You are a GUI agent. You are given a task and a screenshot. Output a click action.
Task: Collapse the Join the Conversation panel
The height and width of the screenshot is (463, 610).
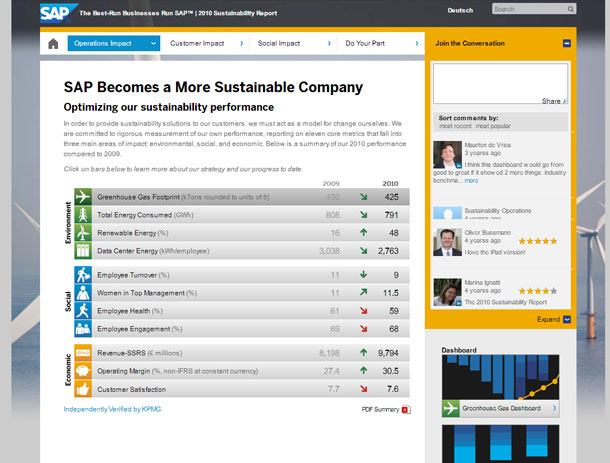[567, 43]
